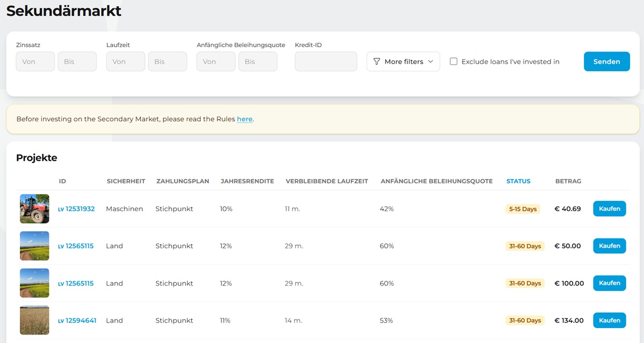
Task: Click the Projekte section title
Action: [36, 158]
